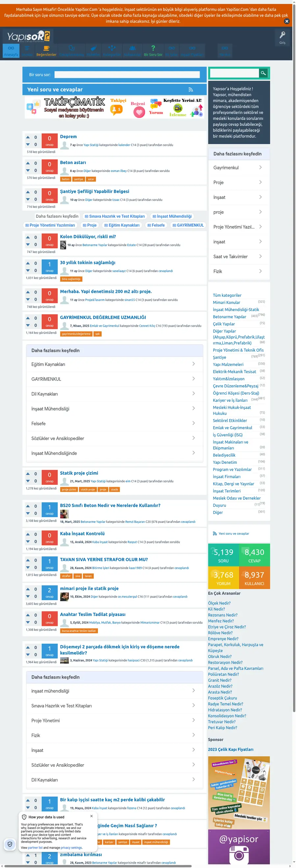Expand Felsefe discover row

tap(114, 424)
